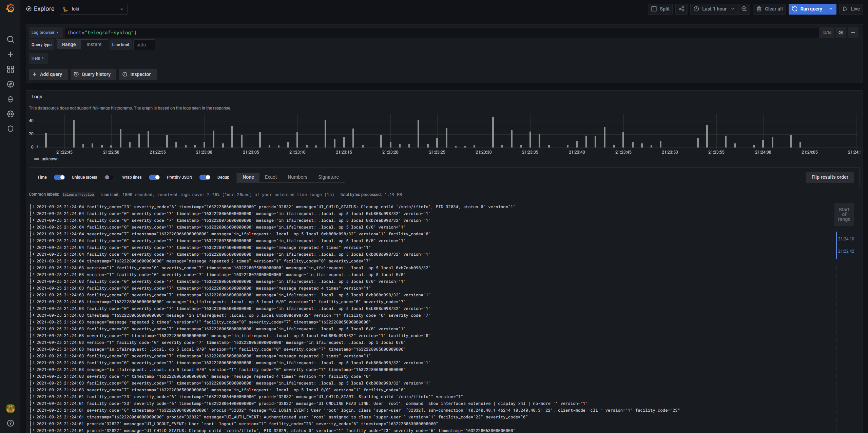
Task: Open the Configuration gear sidebar icon
Action: pos(11,114)
